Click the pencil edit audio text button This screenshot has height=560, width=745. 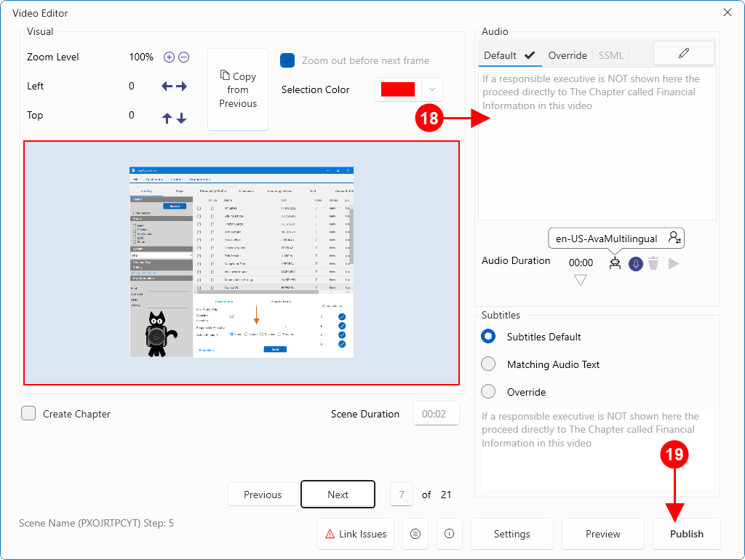[683, 53]
